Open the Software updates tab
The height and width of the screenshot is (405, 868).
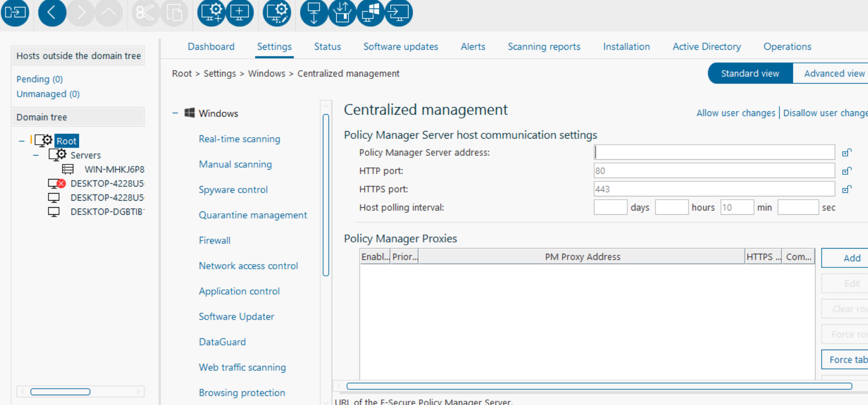click(400, 47)
